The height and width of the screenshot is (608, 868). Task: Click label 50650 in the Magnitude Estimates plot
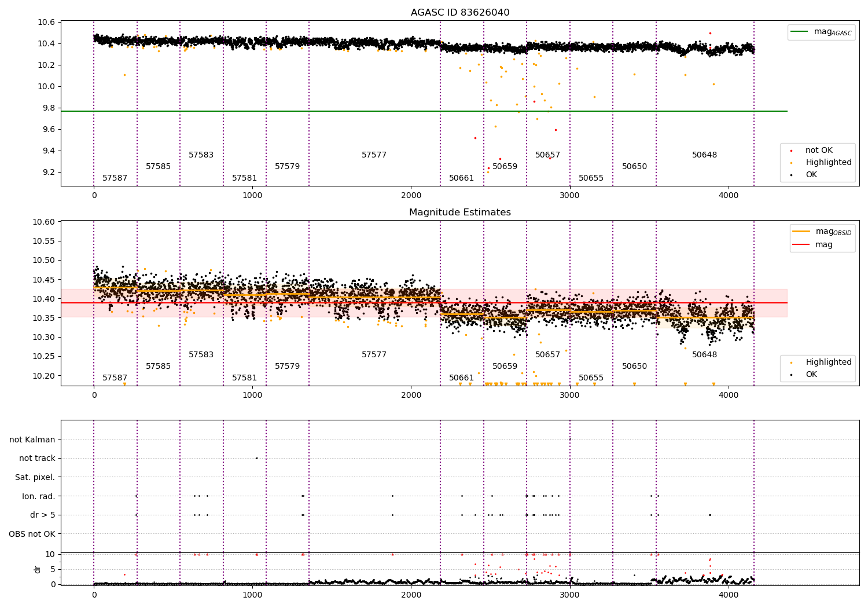635,367
